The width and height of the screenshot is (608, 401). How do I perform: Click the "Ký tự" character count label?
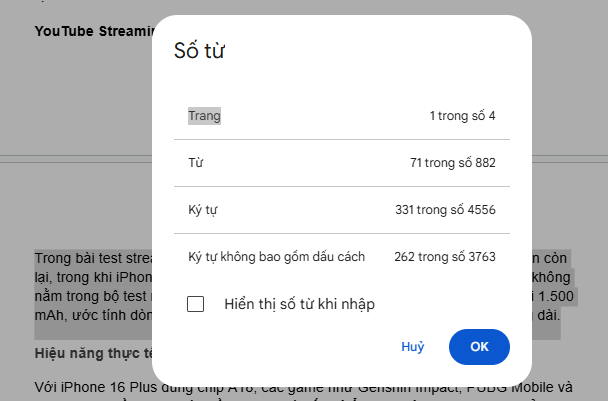pos(202,209)
